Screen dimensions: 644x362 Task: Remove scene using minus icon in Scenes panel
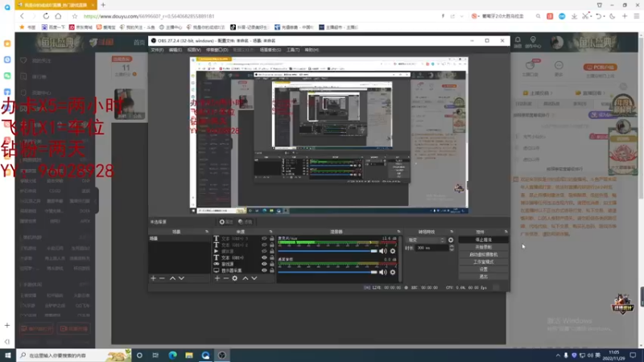click(x=162, y=278)
